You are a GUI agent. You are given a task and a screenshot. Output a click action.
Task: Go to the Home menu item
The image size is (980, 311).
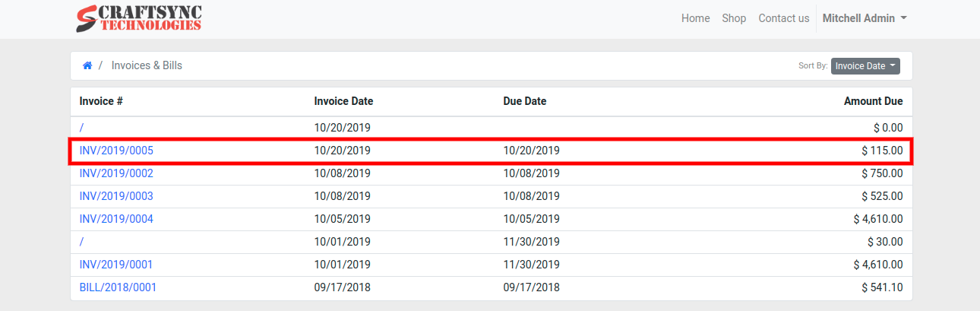(695, 18)
